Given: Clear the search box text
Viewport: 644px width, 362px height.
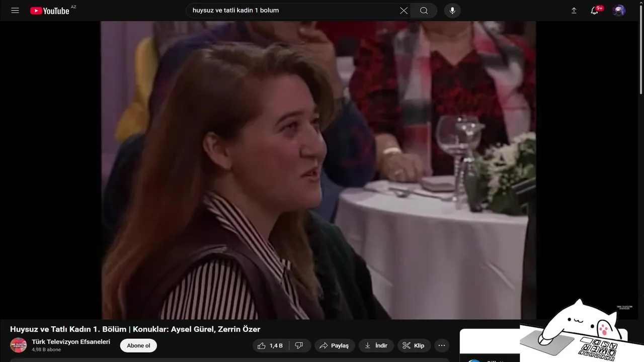Looking at the screenshot, I should coord(404,11).
